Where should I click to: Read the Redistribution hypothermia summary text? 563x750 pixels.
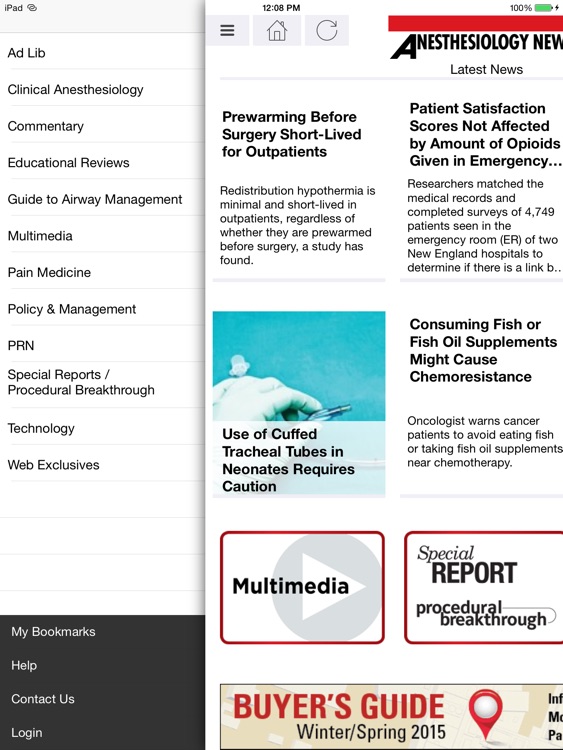[298, 225]
